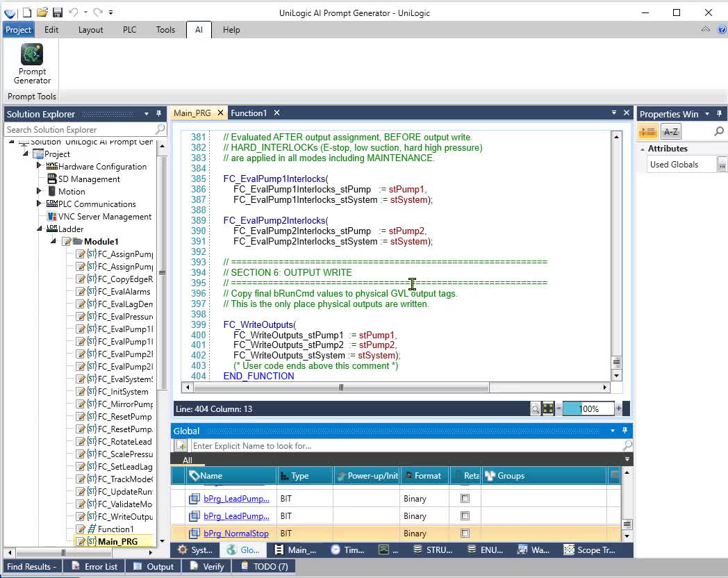Open the PLC ribbon tab
Image resolution: width=728 pixels, height=578 pixels.
coord(129,30)
